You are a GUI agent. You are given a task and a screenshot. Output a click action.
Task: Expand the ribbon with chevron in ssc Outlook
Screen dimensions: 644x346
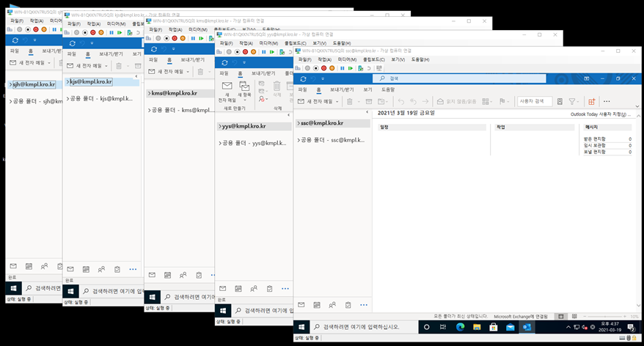click(x=637, y=106)
